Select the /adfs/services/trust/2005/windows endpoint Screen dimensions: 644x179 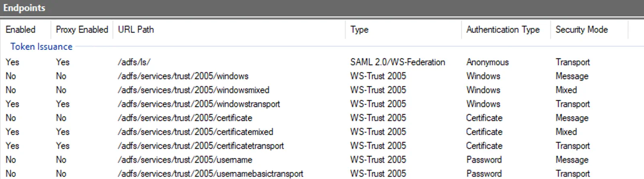click(322, 76)
